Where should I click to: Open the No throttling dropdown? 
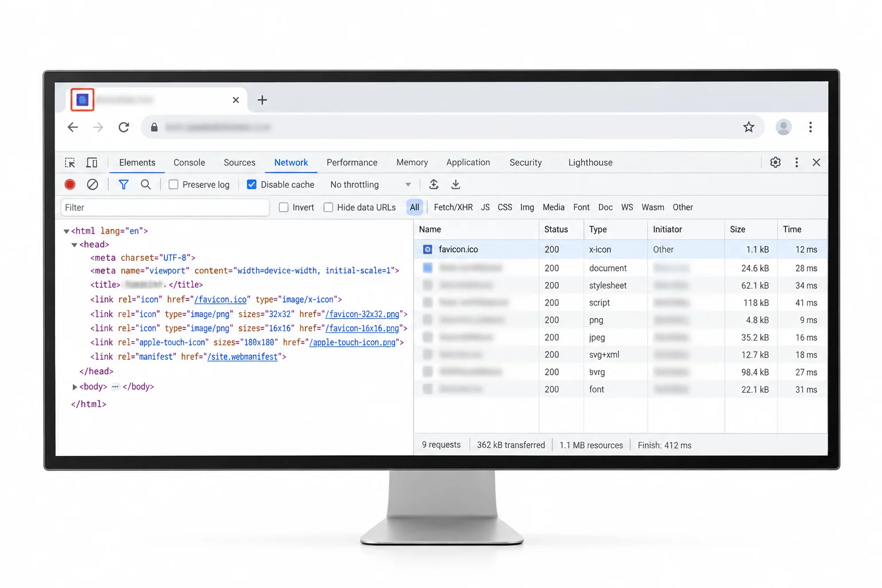[x=370, y=184]
